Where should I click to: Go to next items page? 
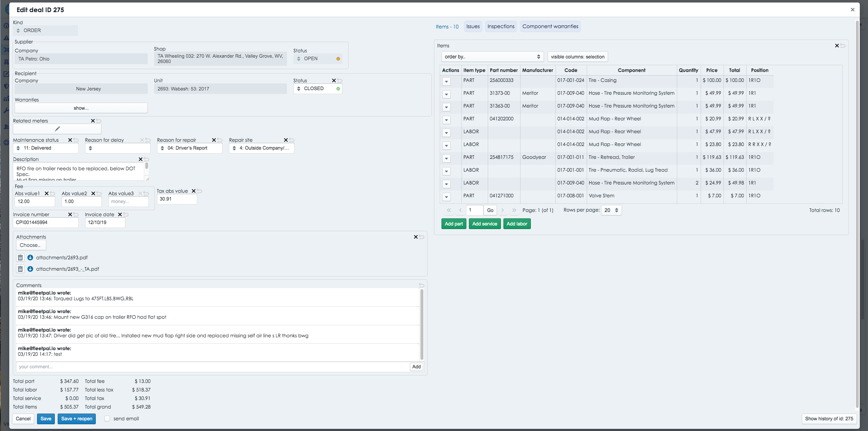coord(503,210)
